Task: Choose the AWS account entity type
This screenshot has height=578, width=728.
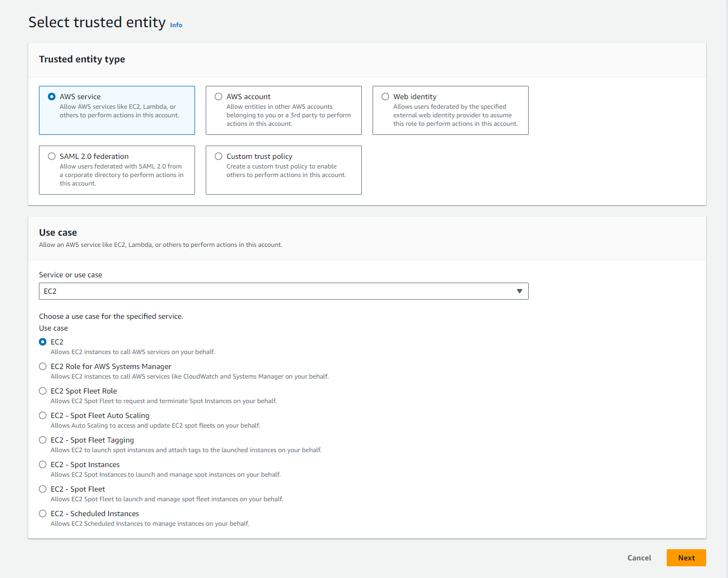Action: (219, 97)
